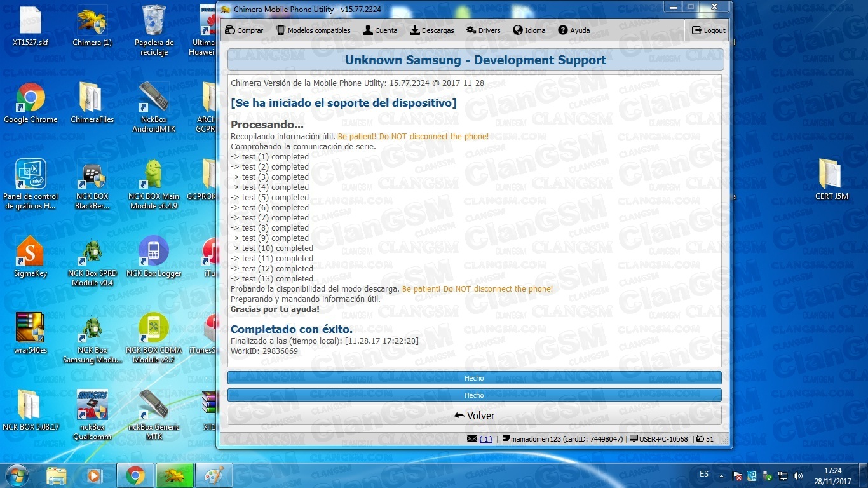868x488 pixels.
Task: Click the envelope messages icon in status bar
Action: click(x=471, y=439)
